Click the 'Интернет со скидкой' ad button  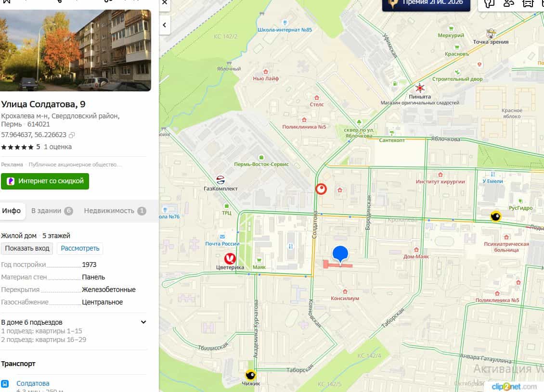45,181
